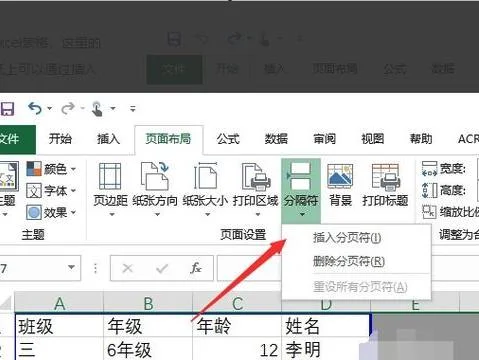Choose 插入分页符(I) from the menu
This screenshot has height=360, width=479.
[x=356, y=238]
